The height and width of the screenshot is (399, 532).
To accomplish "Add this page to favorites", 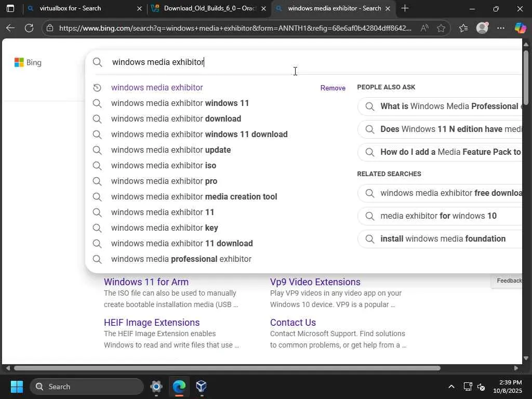I will pos(441,28).
